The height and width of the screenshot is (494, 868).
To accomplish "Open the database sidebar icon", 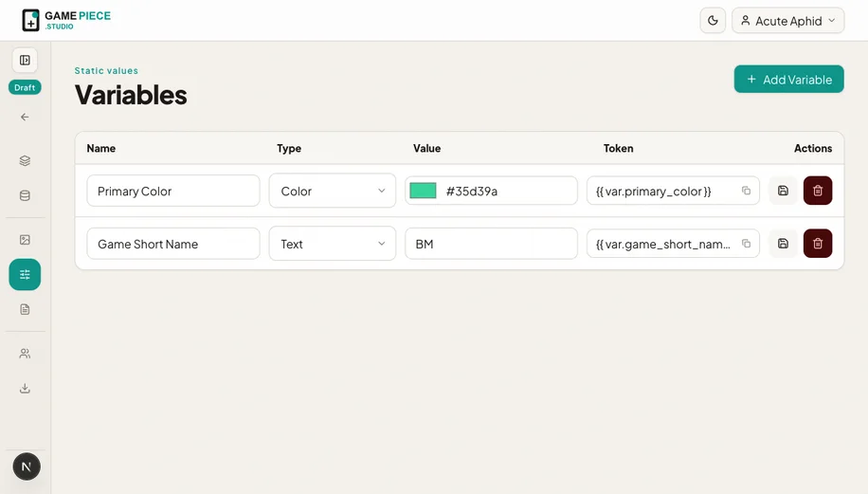I will [25, 195].
